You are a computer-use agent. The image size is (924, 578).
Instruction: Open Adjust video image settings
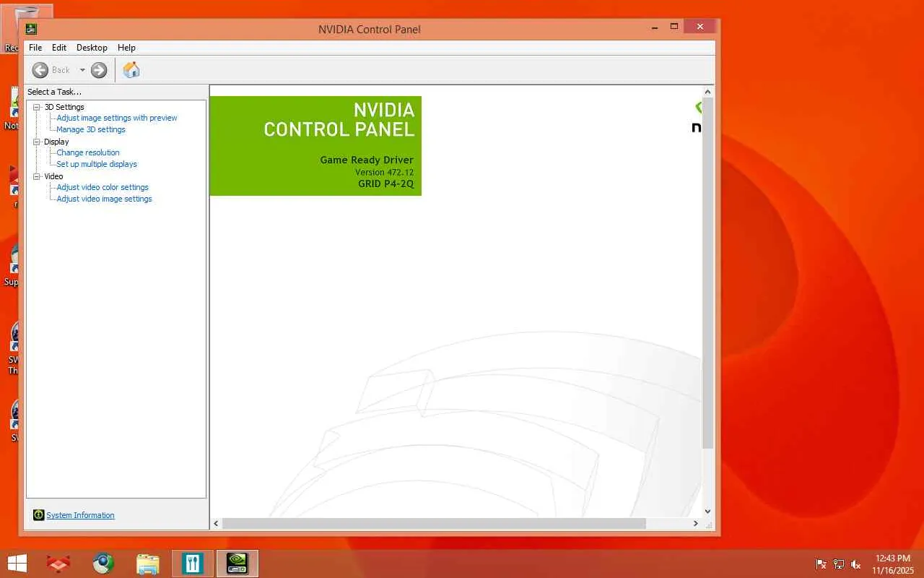click(x=105, y=199)
